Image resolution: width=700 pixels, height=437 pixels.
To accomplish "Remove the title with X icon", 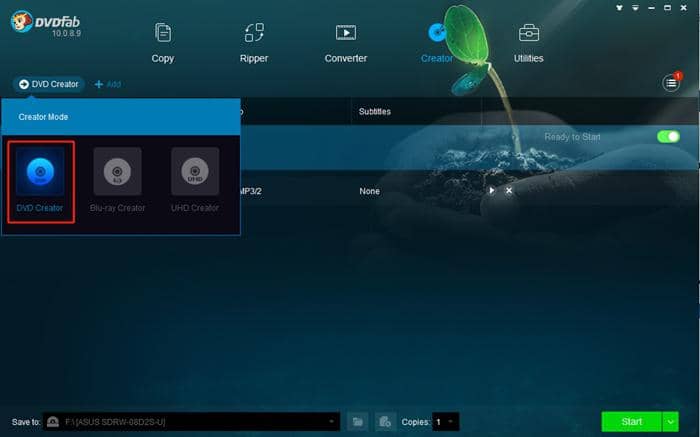I will point(508,191).
